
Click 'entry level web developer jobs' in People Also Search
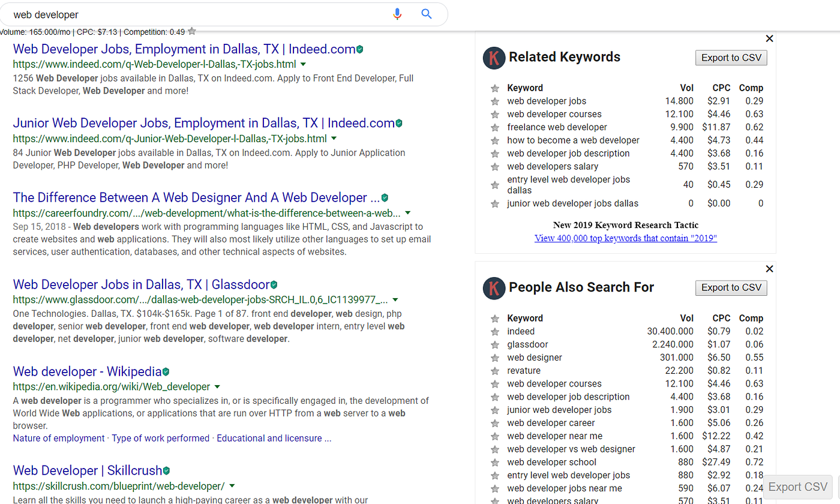click(x=568, y=476)
